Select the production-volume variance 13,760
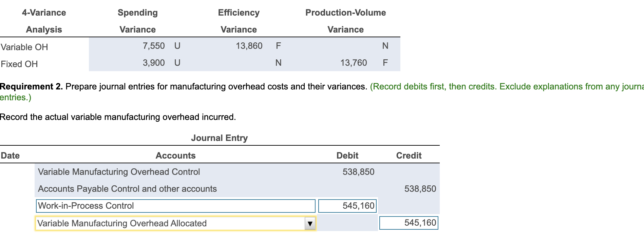 [x=354, y=63]
